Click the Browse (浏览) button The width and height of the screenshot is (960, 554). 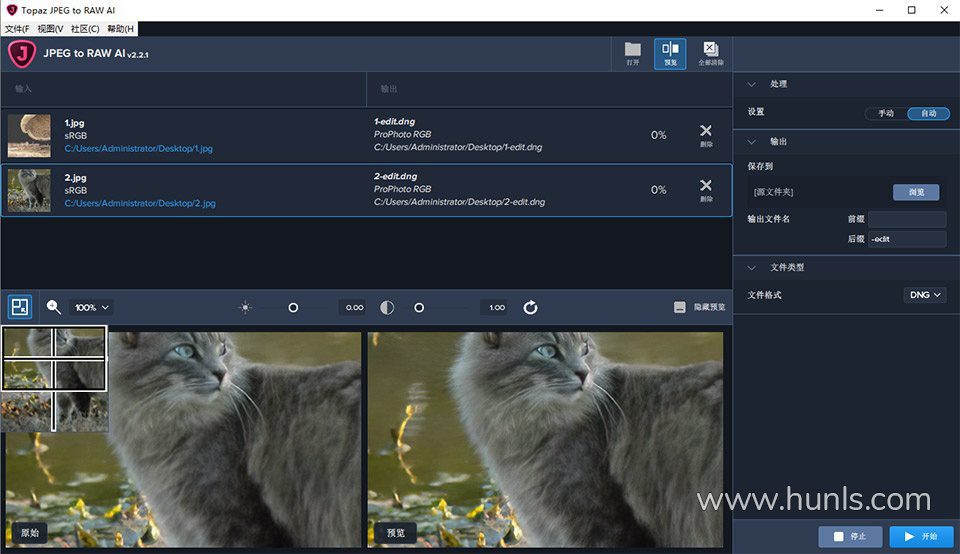point(915,192)
